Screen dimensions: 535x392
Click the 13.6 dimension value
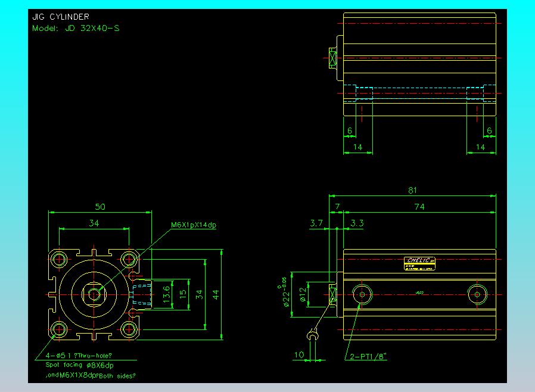coord(167,294)
